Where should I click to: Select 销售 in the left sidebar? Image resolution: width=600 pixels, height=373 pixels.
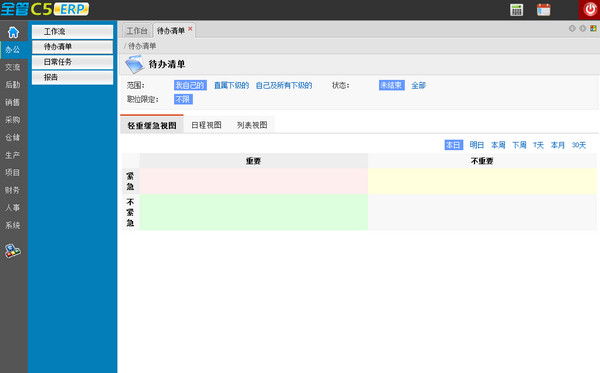13,102
